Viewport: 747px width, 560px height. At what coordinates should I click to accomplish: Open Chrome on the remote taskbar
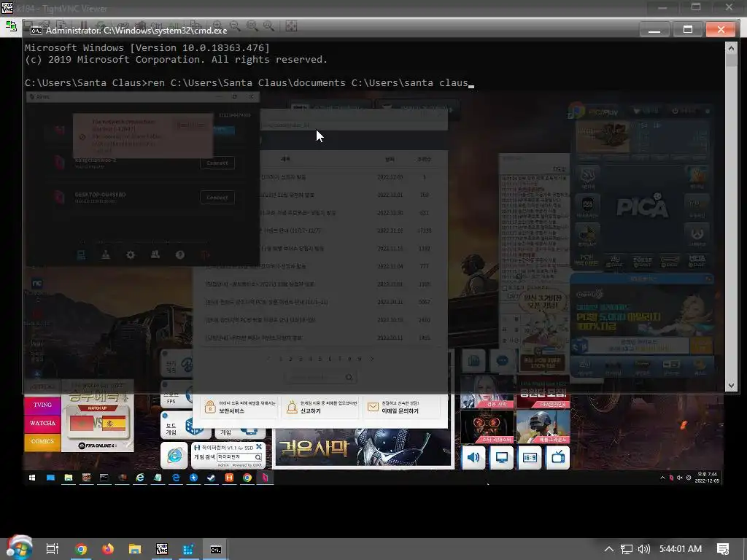point(247,478)
